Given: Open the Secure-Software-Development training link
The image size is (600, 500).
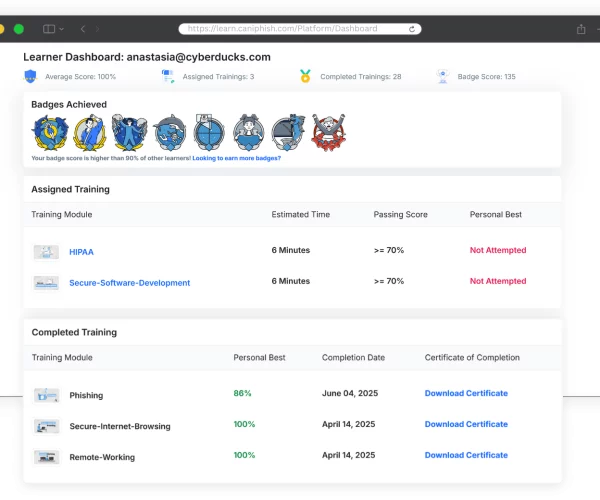Looking at the screenshot, I should click(x=129, y=283).
